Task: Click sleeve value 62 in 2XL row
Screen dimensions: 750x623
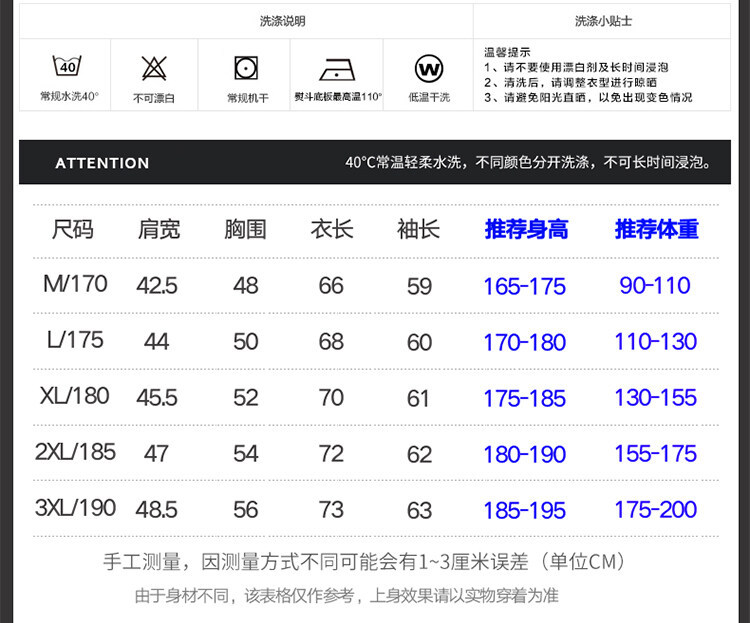Action: click(x=419, y=455)
